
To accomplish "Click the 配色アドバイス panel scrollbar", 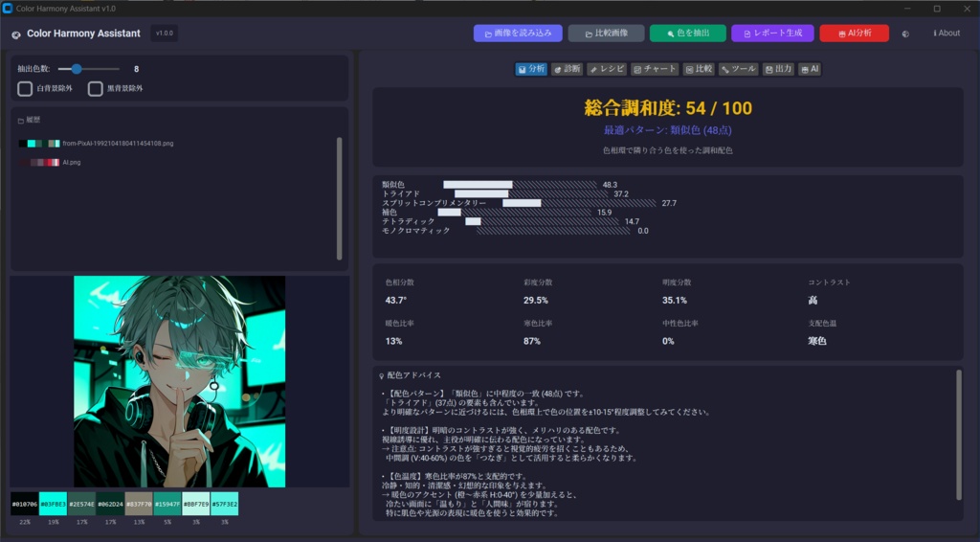I will click(959, 435).
